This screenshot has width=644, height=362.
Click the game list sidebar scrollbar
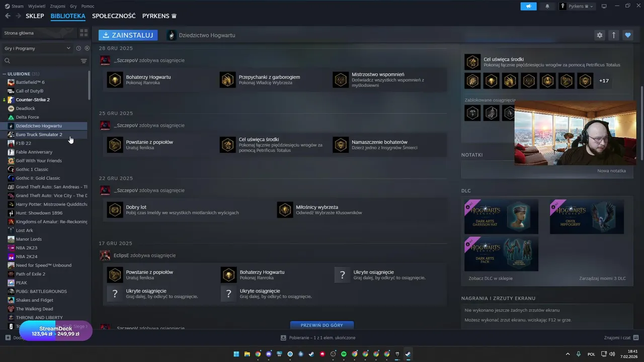(x=90, y=84)
